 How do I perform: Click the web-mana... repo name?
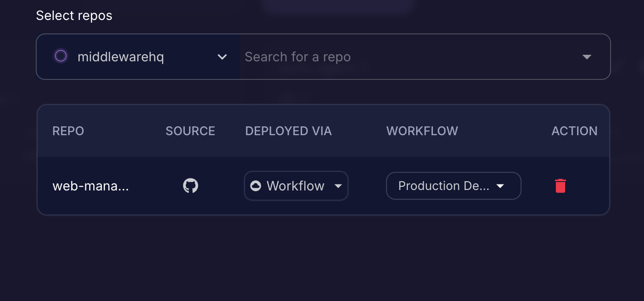tap(90, 186)
